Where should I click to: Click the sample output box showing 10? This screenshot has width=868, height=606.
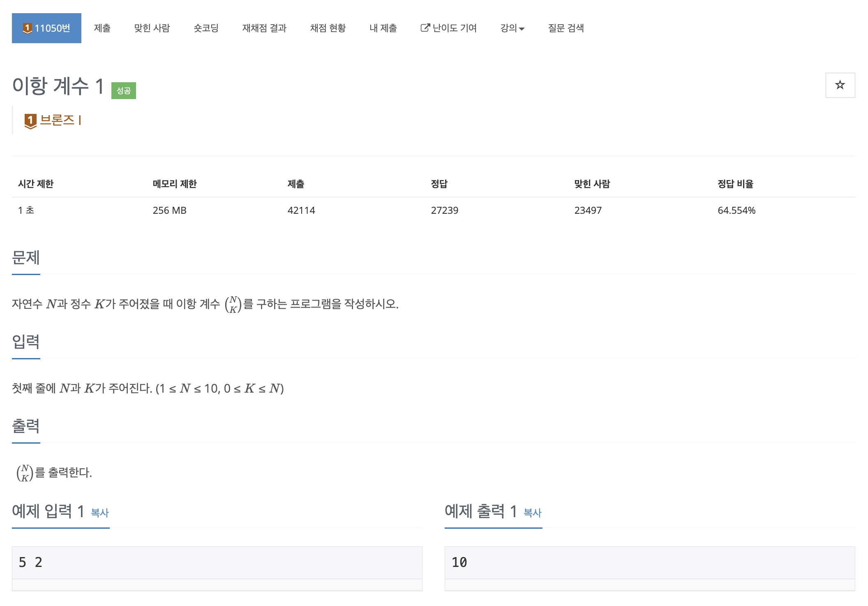650,562
